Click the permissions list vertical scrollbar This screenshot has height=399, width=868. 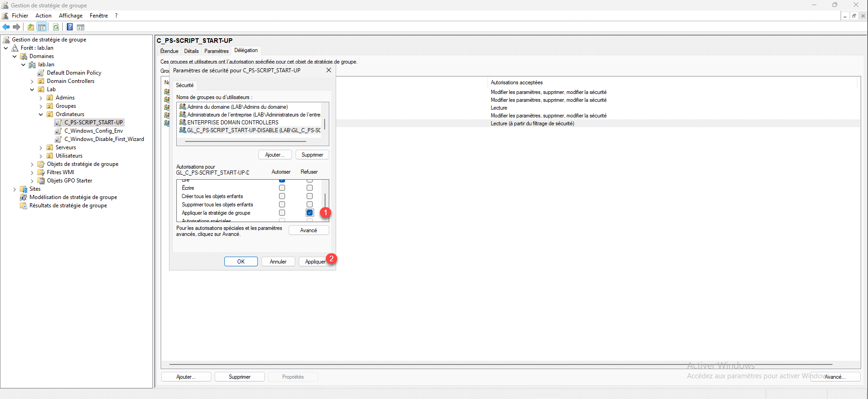[x=326, y=200]
